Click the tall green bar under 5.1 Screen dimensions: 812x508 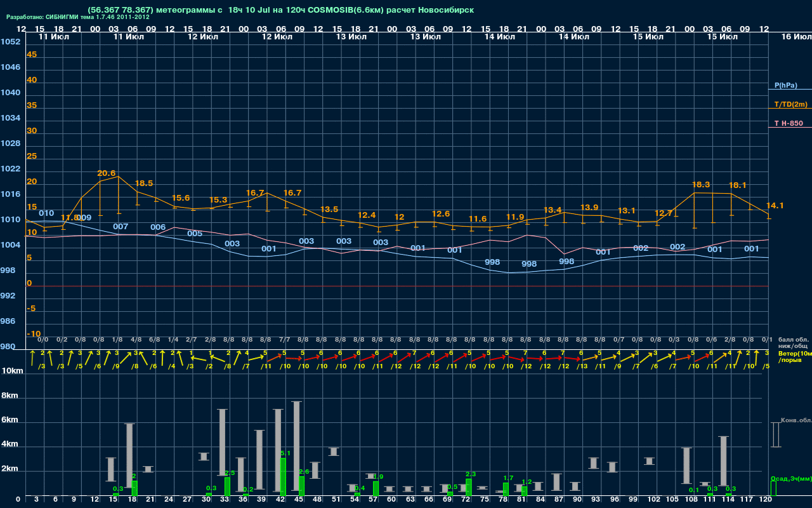click(283, 476)
